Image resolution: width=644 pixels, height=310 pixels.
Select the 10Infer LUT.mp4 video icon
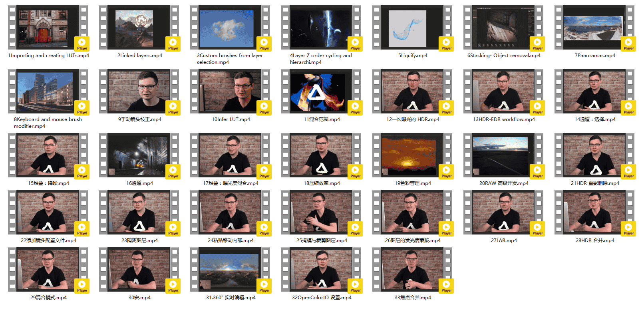point(230,91)
